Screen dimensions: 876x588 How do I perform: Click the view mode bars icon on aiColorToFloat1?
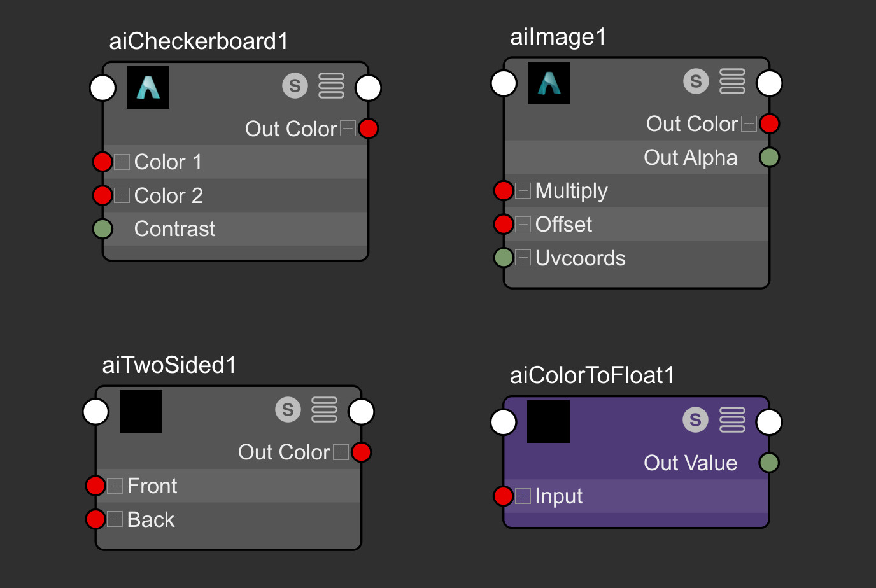coord(732,419)
